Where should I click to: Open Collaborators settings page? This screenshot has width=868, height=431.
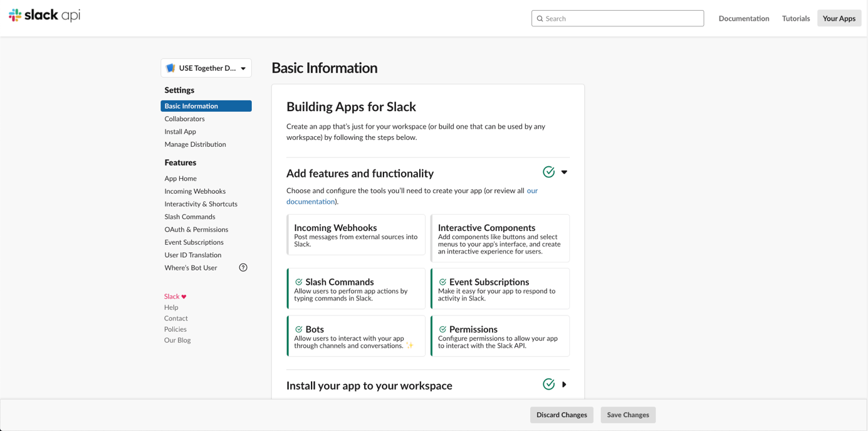pyautogui.click(x=185, y=119)
